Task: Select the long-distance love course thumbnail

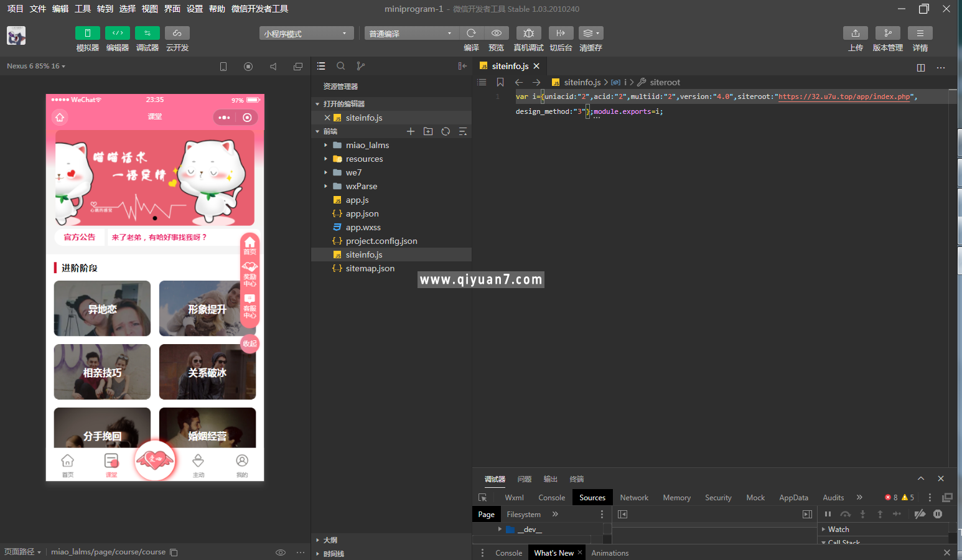Action: (102, 309)
